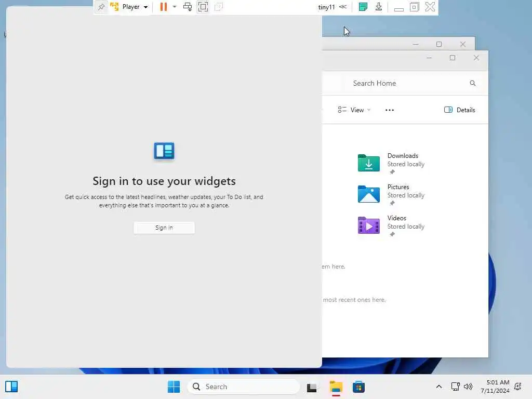Click the network icon in system tray
The image size is (532, 399).
455,387
